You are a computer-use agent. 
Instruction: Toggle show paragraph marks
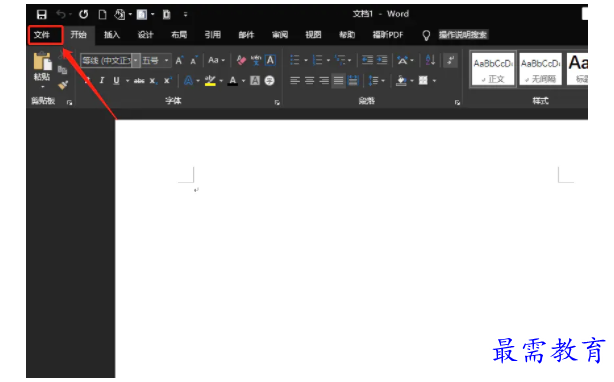point(451,60)
